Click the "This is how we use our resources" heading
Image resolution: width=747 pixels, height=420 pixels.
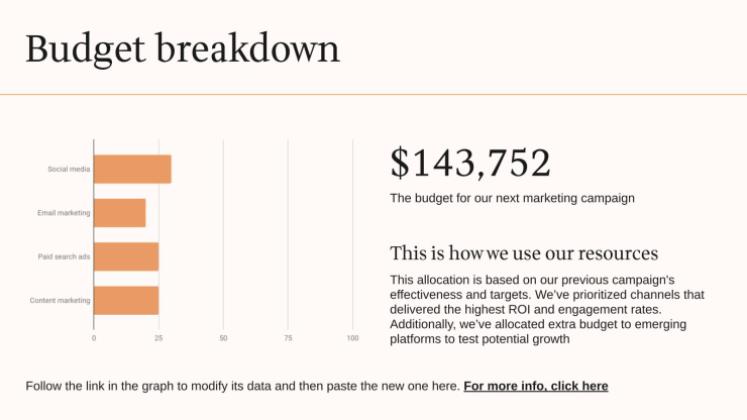click(x=524, y=253)
